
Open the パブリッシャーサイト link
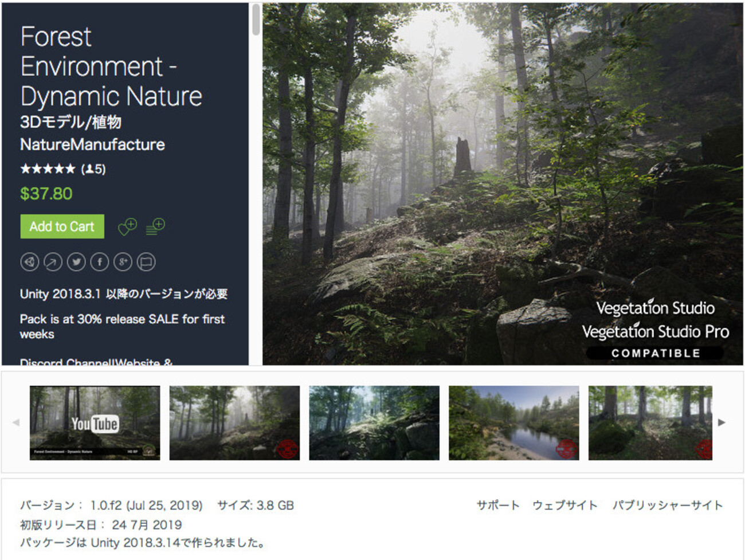[668, 505]
